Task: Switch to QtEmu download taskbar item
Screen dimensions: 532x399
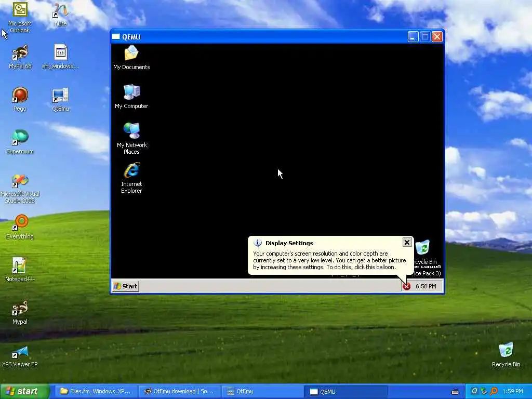Action: [x=179, y=391]
